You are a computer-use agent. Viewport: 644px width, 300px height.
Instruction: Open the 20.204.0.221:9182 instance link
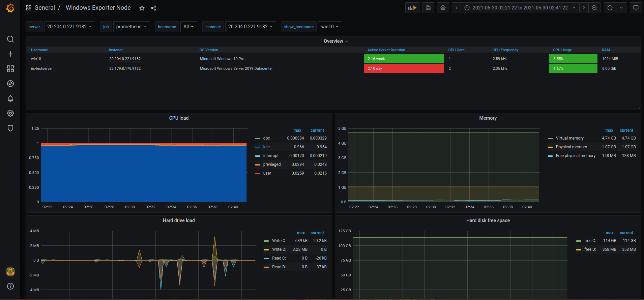[x=125, y=59]
